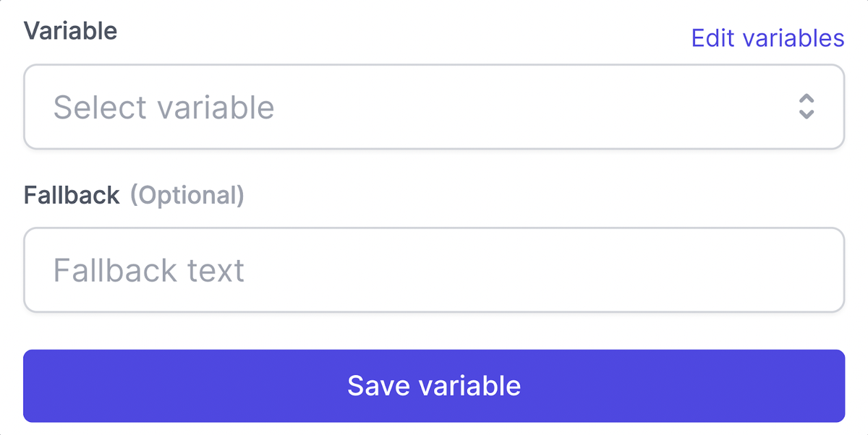
Task: Click the Select variable placeholder text
Action: tap(164, 108)
